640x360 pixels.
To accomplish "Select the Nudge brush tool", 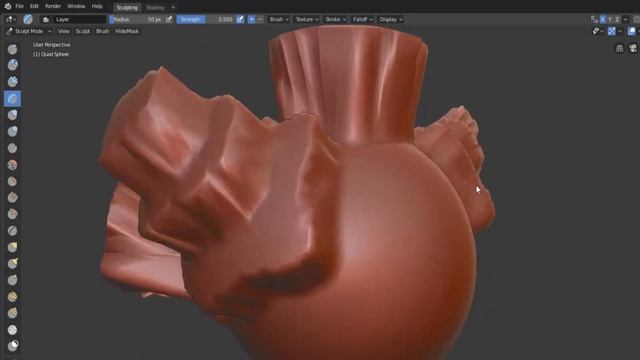I will [x=12, y=297].
